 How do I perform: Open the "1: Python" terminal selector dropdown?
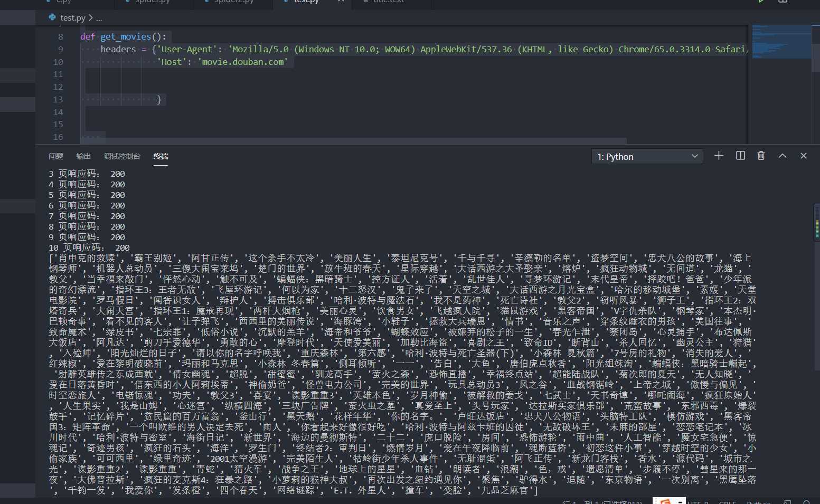click(x=647, y=156)
